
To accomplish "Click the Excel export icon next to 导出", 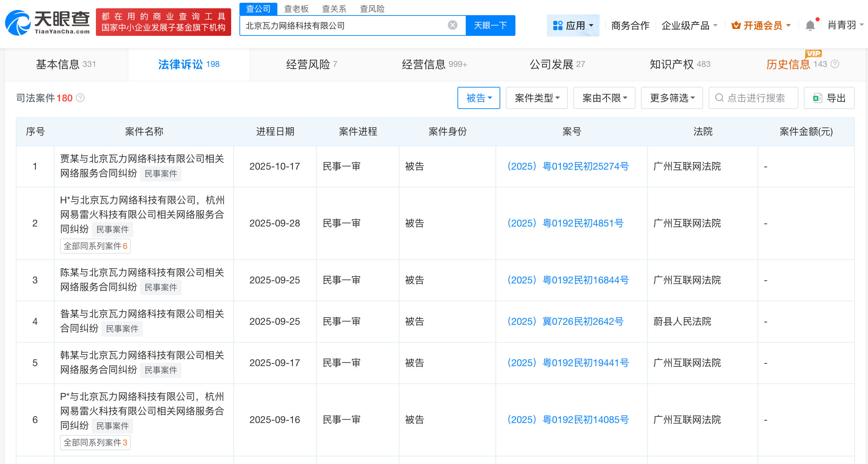I will coord(817,98).
